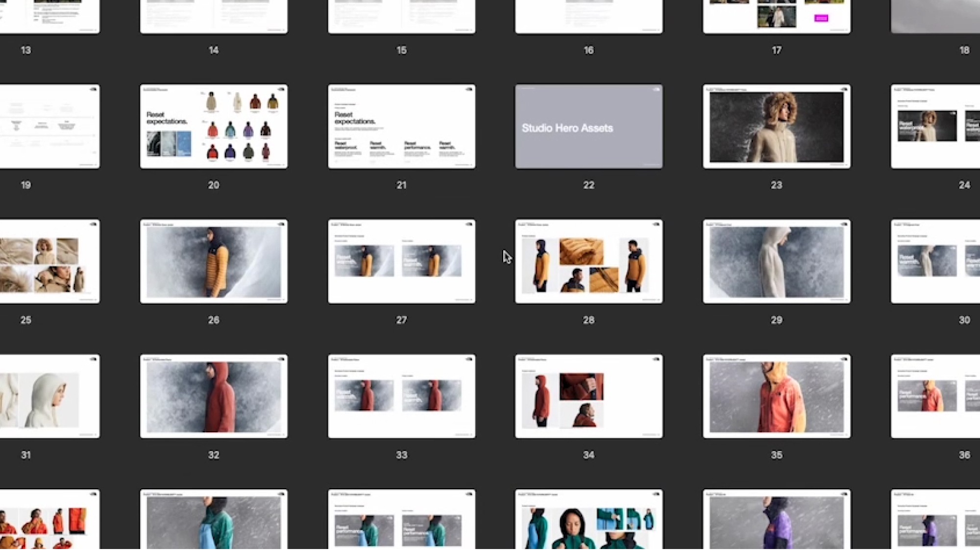Select slide 19 with faint diagram layout

click(x=49, y=126)
